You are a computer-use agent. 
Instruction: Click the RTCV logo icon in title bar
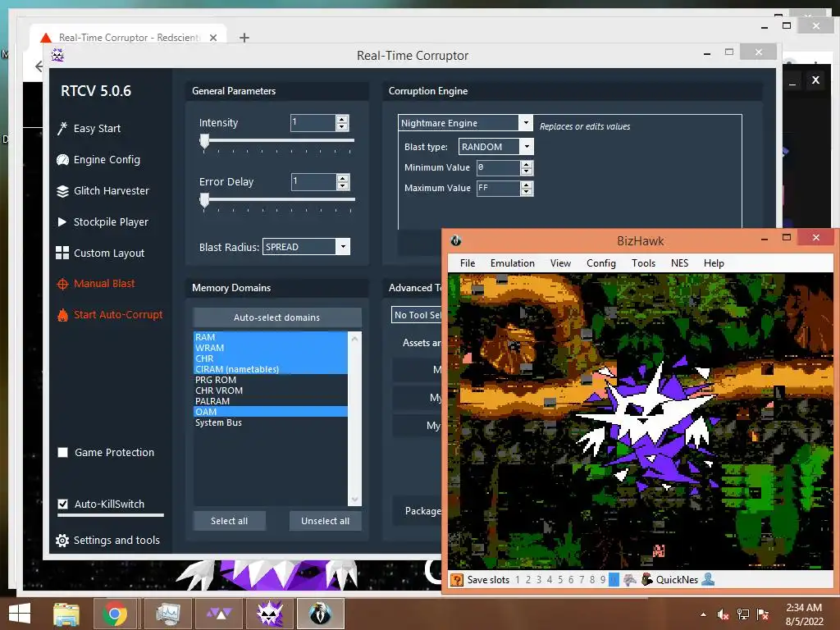[57, 55]
